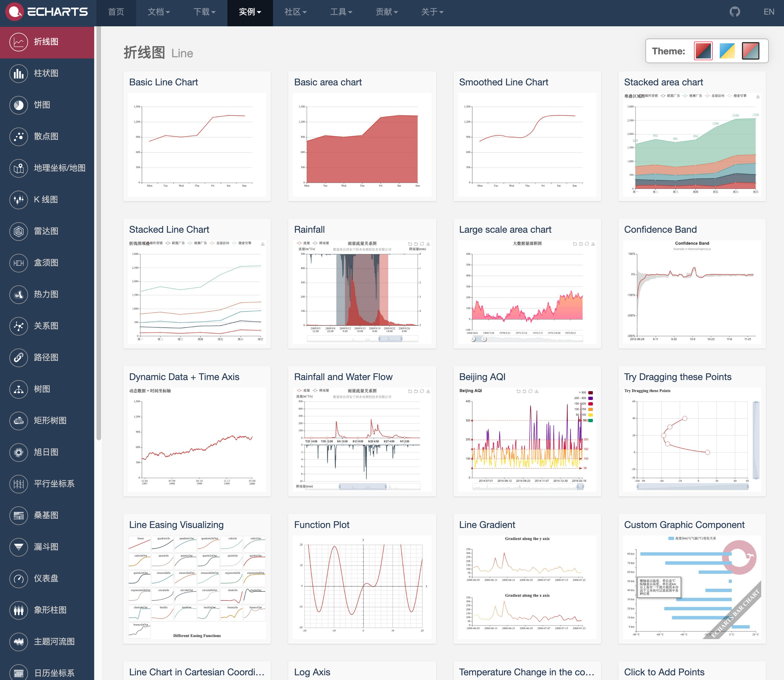
Task: Open the Rainfall and Water Flow thumbnail
Action: click(x=362, y=439)
